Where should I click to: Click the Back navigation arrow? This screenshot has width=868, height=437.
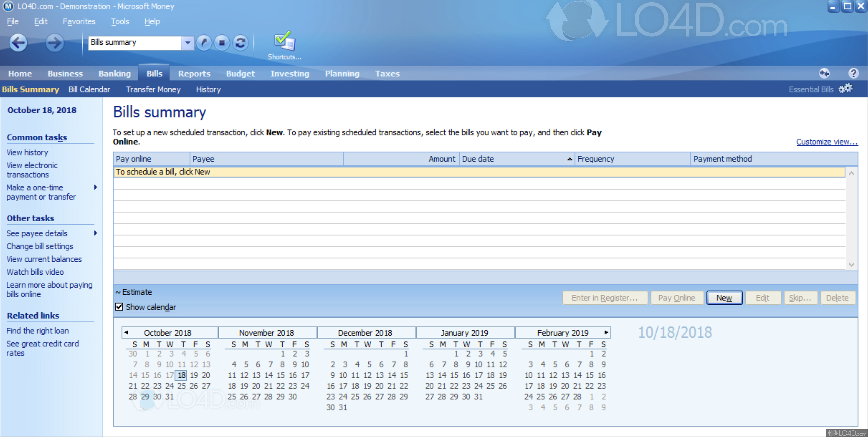[x=18, y=43]
